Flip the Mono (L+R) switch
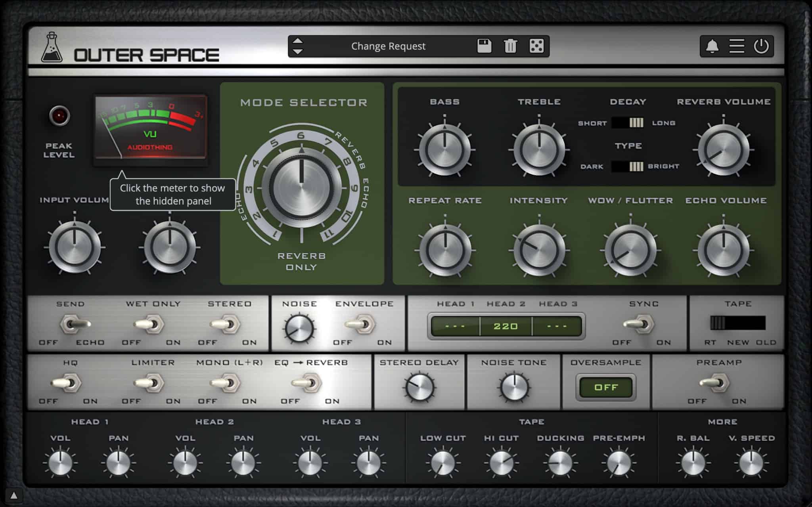812x507 pixels. (225, 383)
